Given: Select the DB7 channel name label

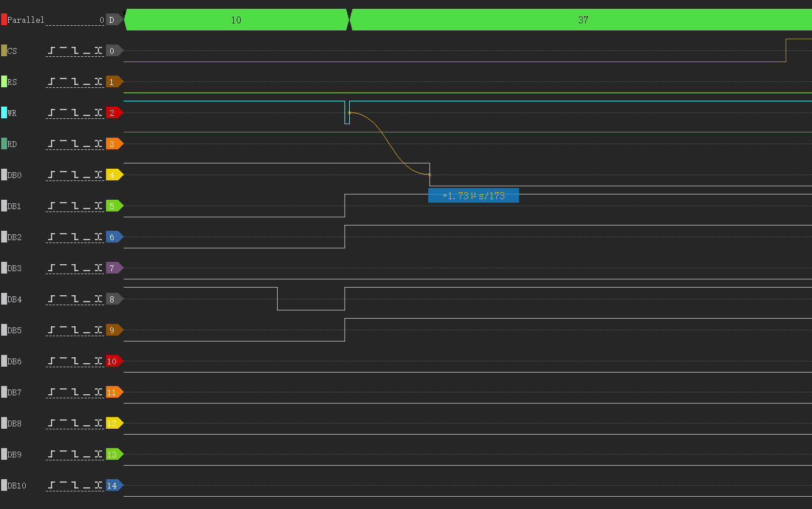Looking at the screenshot, I should [15, 392].
